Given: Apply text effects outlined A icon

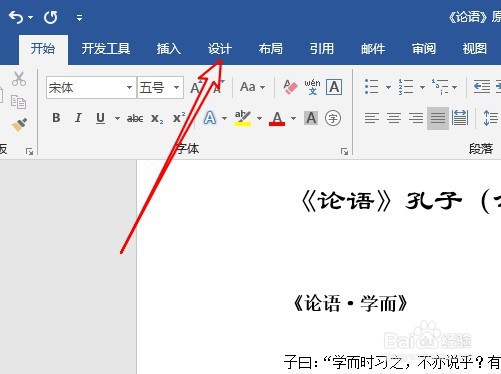Looking at the screenshot, I should click(210, 118).
